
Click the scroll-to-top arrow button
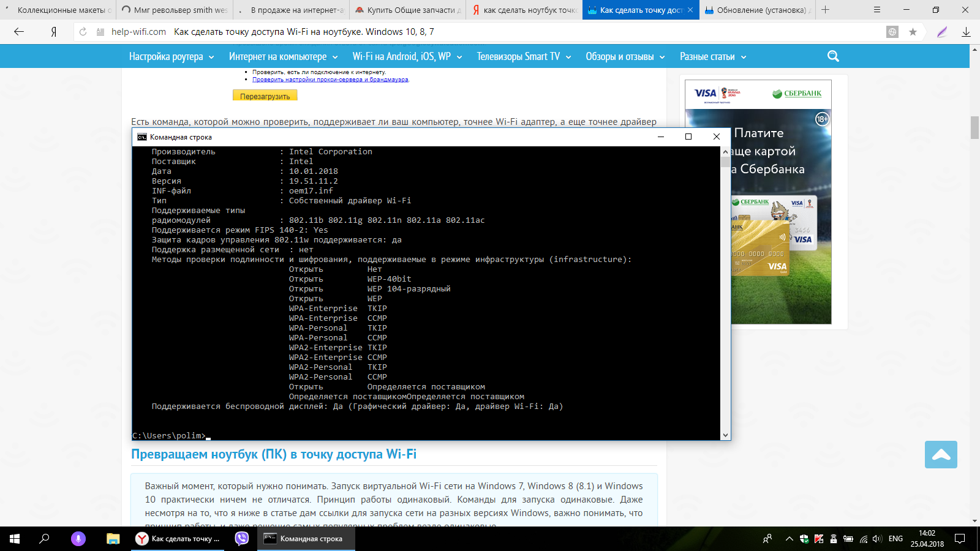click(941, 454)
